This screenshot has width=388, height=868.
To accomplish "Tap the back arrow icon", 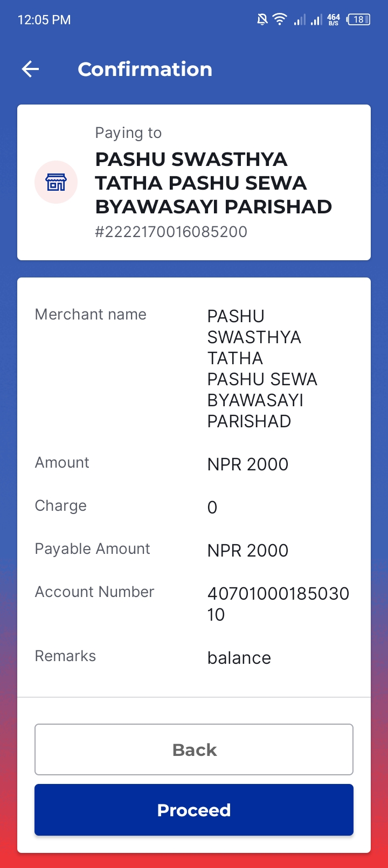I will [x=30, y=69].
